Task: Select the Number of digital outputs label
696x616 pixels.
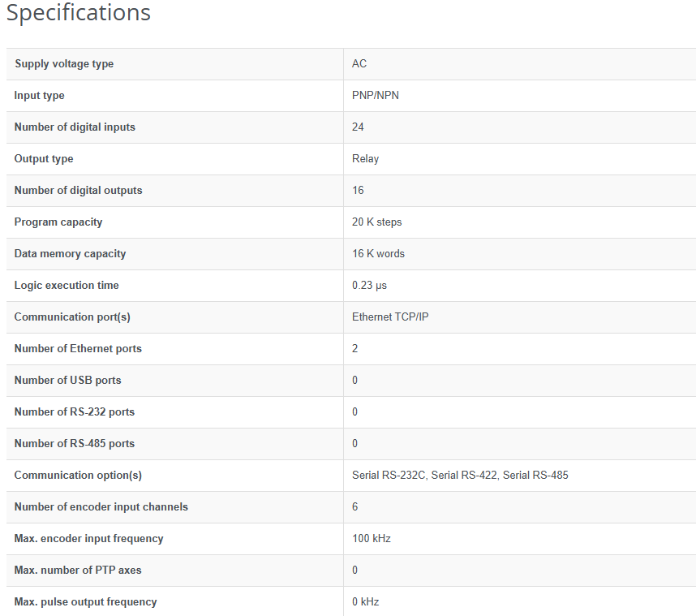Action: pos(78,191)
